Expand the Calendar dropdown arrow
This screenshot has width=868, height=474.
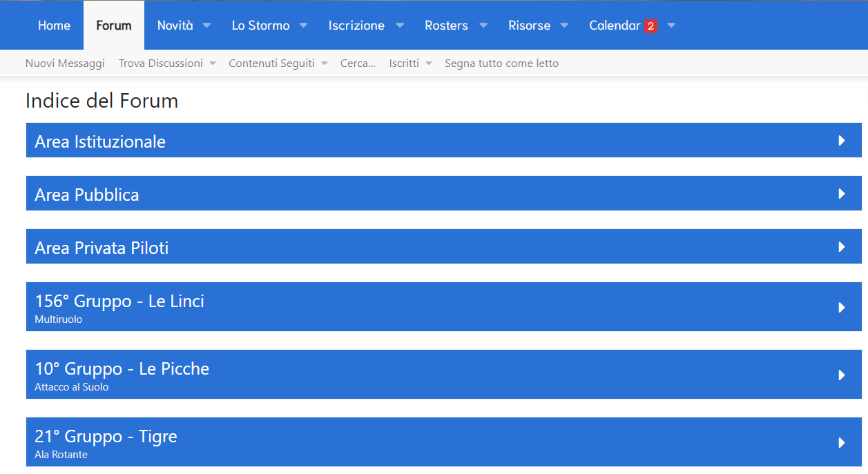click(x=671, y=26)
